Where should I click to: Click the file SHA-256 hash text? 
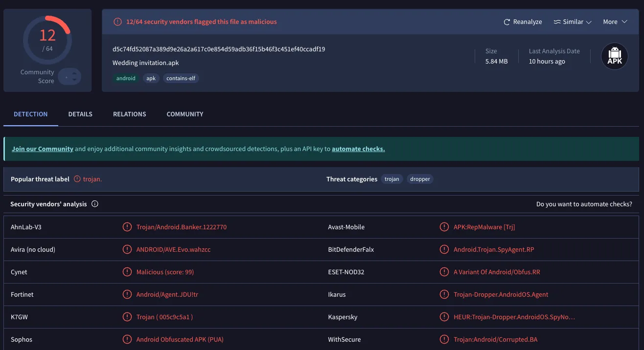219,49
